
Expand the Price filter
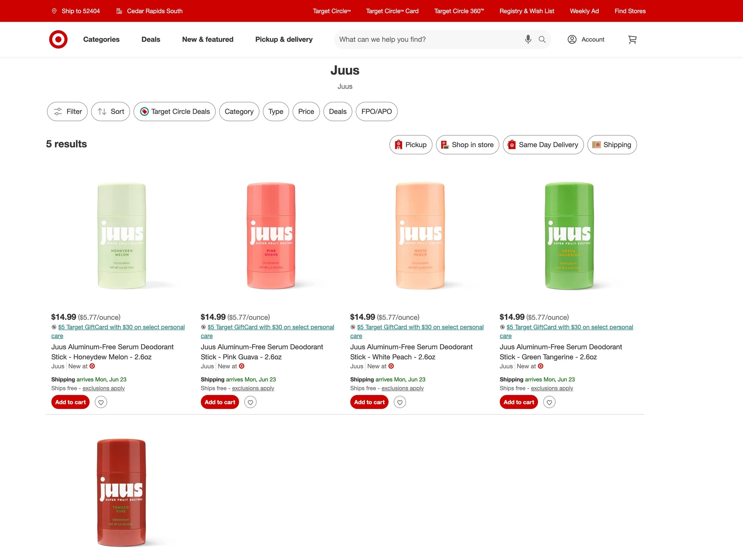(306, 111)
